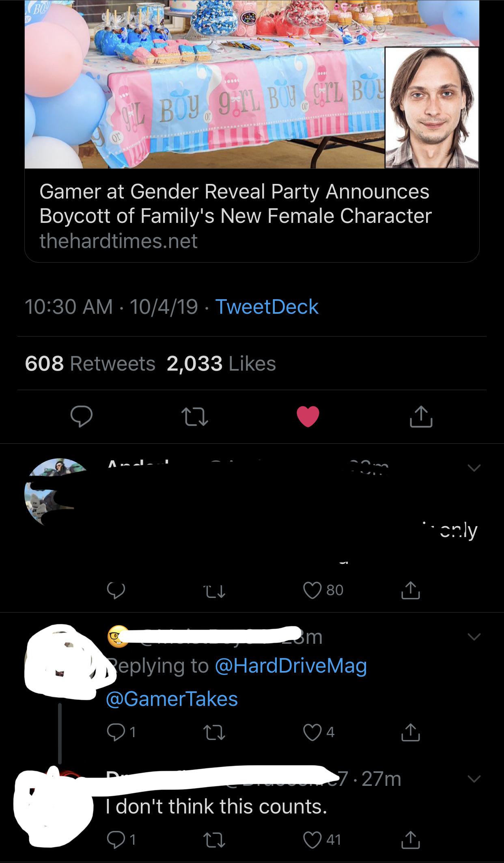Open chevron menu on @GamerTakes reply

point(473,636)
